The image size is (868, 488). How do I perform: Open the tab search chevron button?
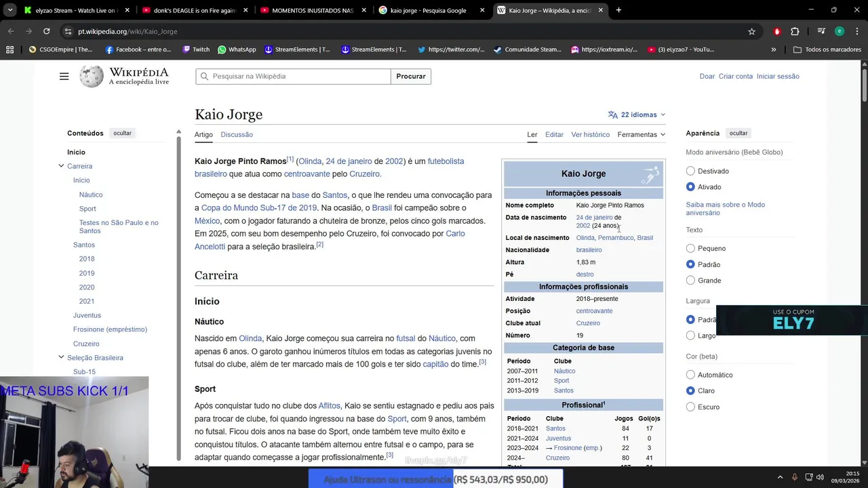pyautogui.click(x=10, y=10)
